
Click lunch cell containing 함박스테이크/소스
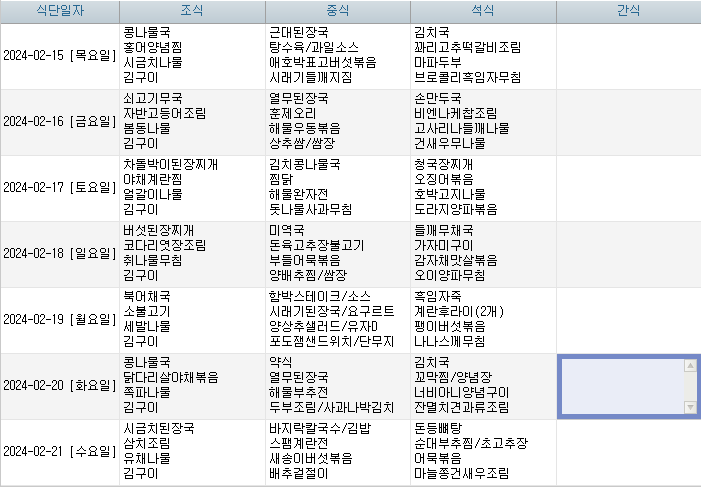[x=338, y=320]
